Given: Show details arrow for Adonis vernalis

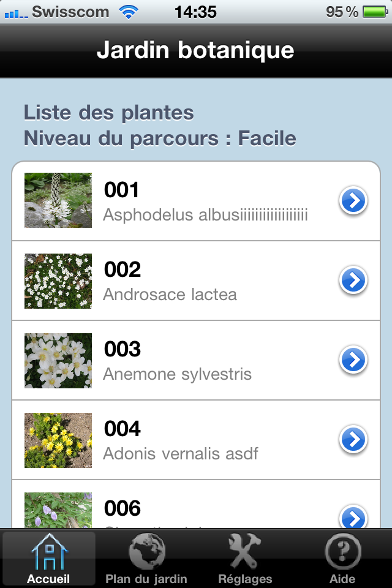Looking at the screenshot, I should (353, 440).
